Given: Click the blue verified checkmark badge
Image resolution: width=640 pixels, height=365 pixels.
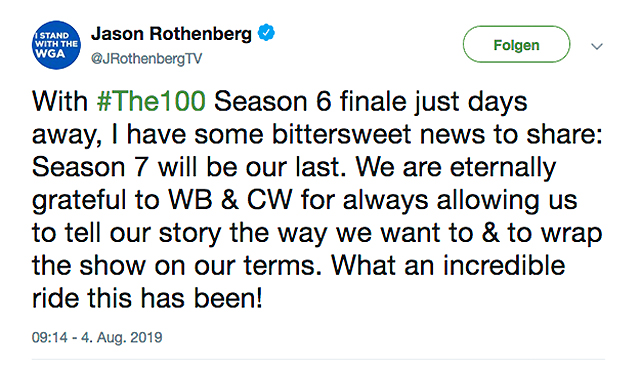Looking at the screenshot, I should coord(266,33).
